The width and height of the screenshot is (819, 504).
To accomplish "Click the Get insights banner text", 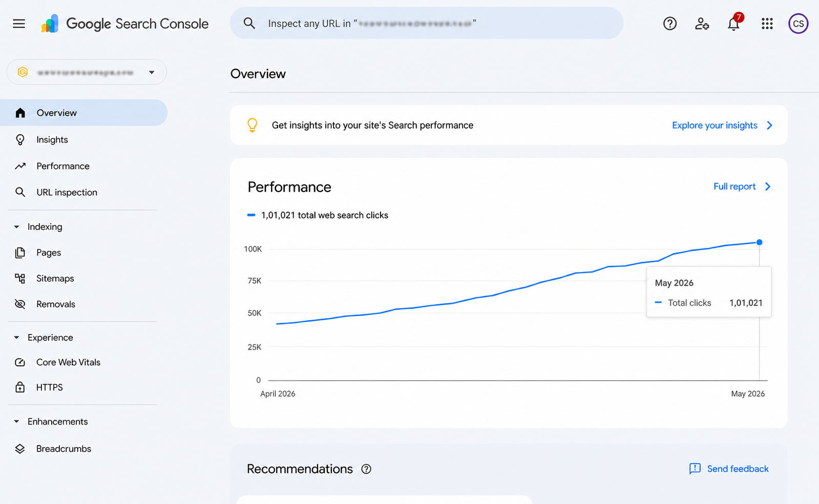I will coord(372,125).
